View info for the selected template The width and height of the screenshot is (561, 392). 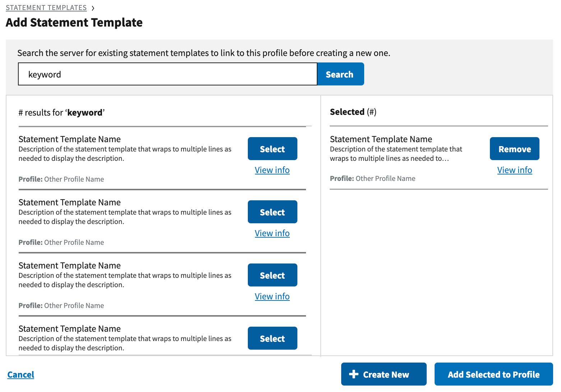pos(514,170)
